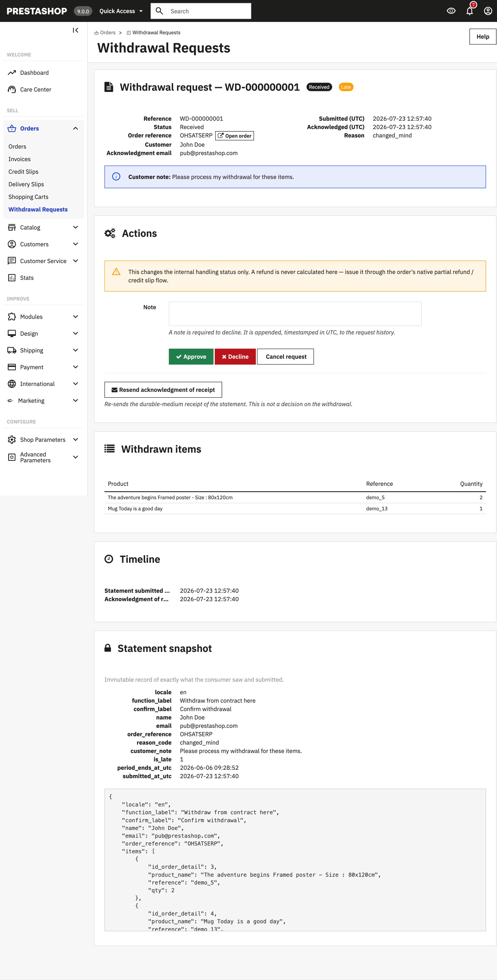Click the Catalog store icon
The image size is (497, 980).
(12, 228)
